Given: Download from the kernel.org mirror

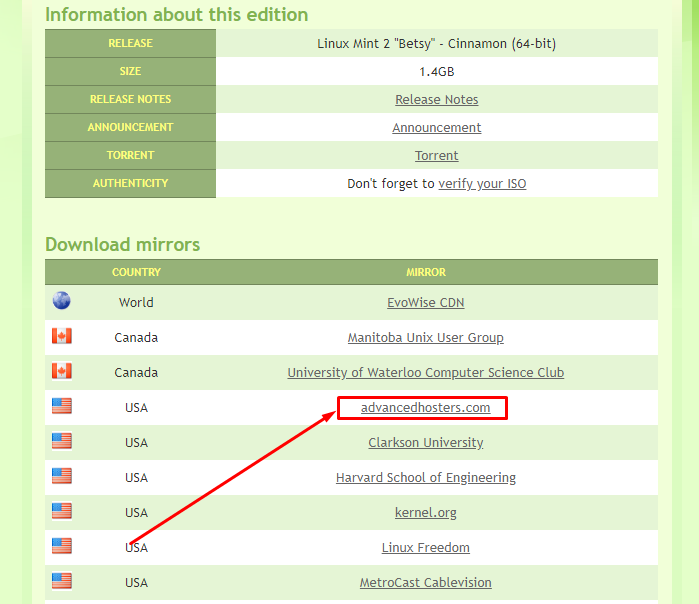Looking at the screenshot, I should (425, 513).
